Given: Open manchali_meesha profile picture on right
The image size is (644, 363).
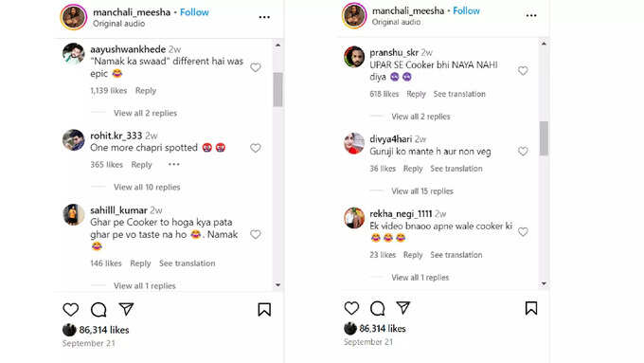Looking at the screenshot, I should point(354,15).
